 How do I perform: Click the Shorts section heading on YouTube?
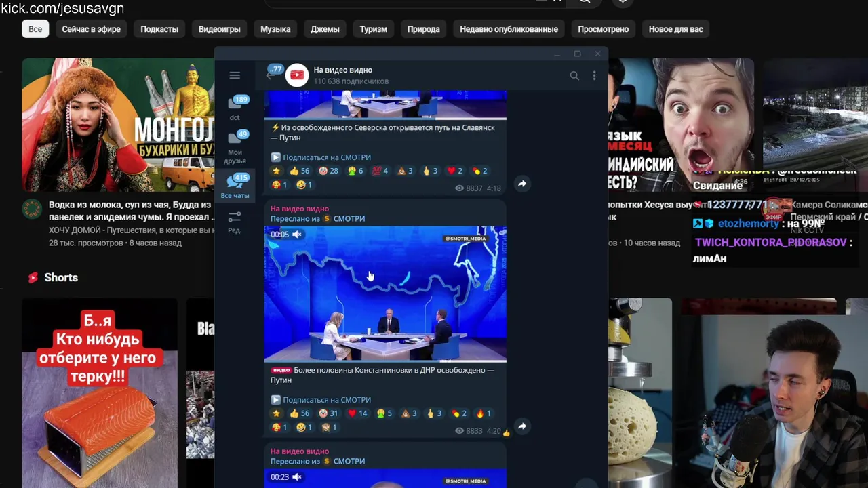point(61,277)
